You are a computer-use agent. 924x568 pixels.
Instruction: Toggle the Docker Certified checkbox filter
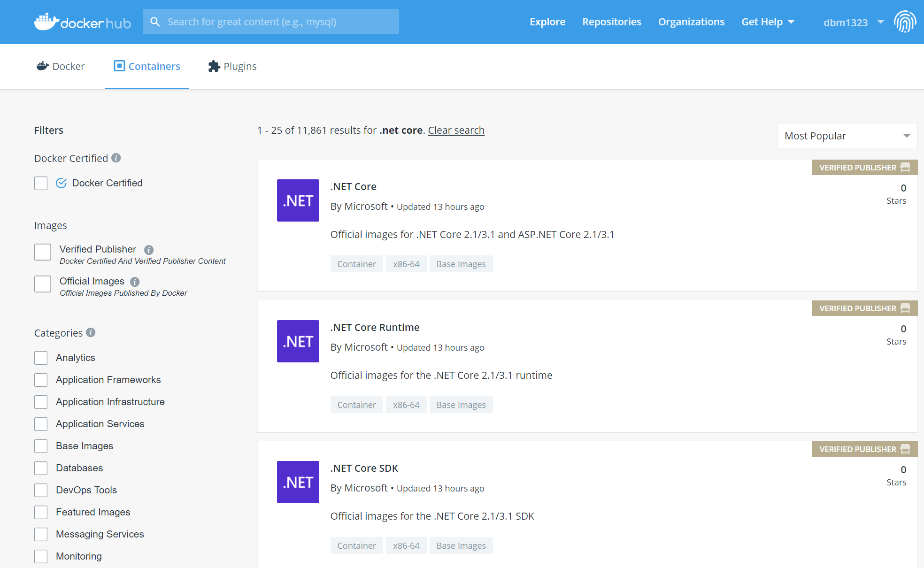tap(41, 184)
